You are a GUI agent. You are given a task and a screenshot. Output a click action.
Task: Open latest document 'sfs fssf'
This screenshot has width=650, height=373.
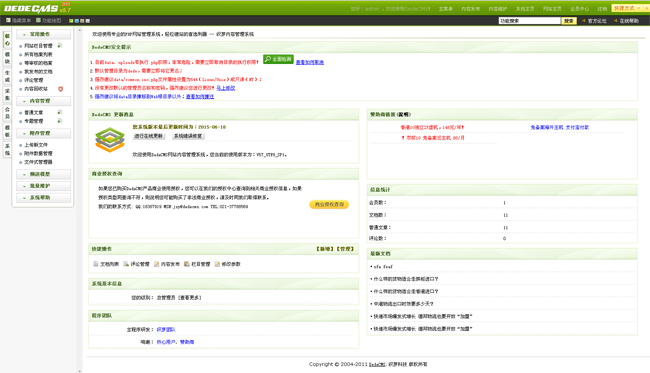pyautogui.click(x=383, y=266)
